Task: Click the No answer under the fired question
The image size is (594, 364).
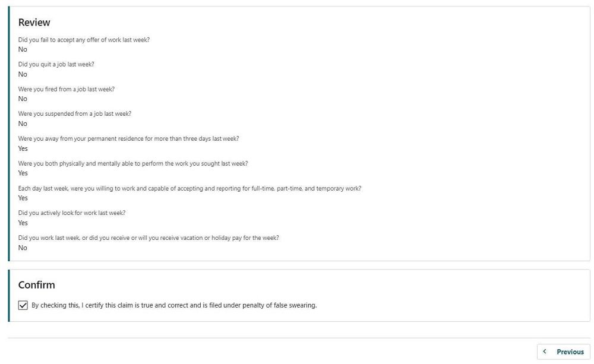Action: coord(23,99)
